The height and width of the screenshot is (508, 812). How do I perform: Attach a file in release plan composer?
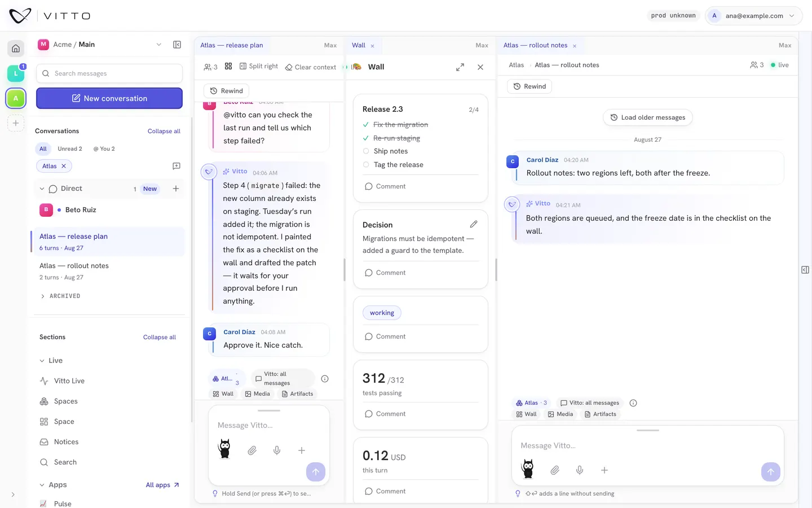(252, 450)
